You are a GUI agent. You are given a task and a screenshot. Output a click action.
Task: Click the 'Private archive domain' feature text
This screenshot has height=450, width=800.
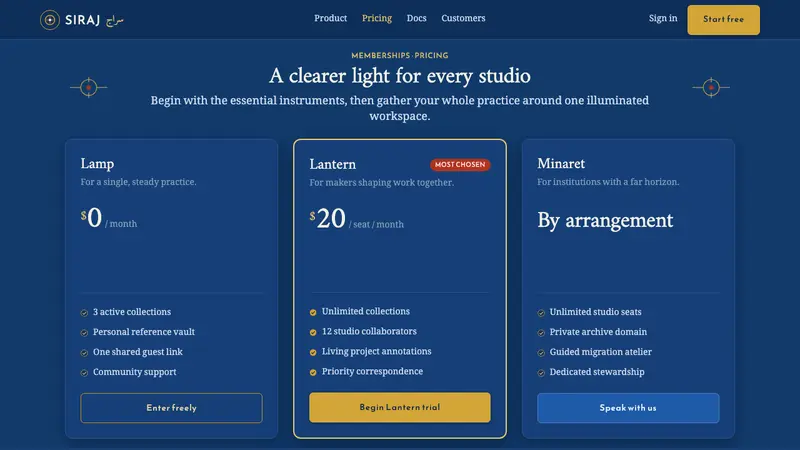(598, 332)
